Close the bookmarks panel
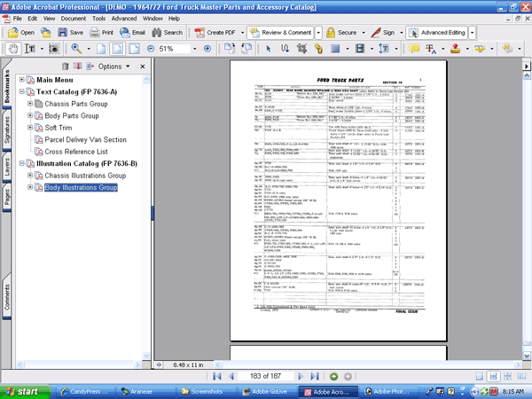 [143, 66]
